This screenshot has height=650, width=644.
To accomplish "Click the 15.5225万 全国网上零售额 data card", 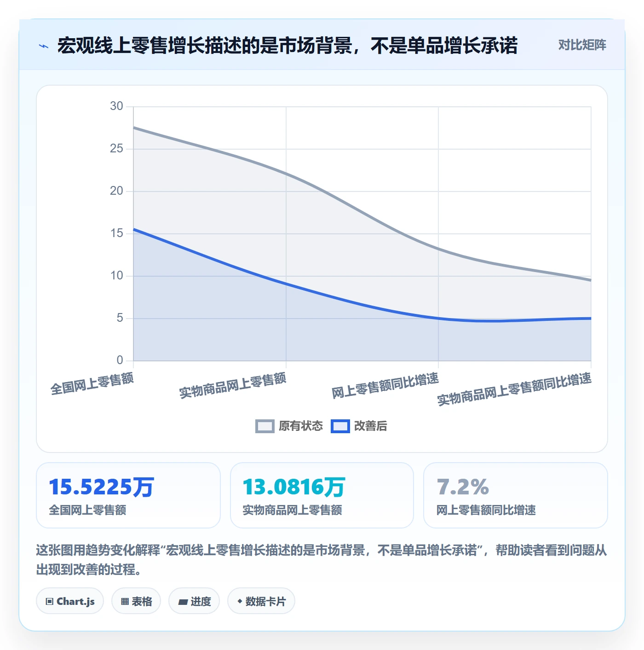I will tap(128, 495).
